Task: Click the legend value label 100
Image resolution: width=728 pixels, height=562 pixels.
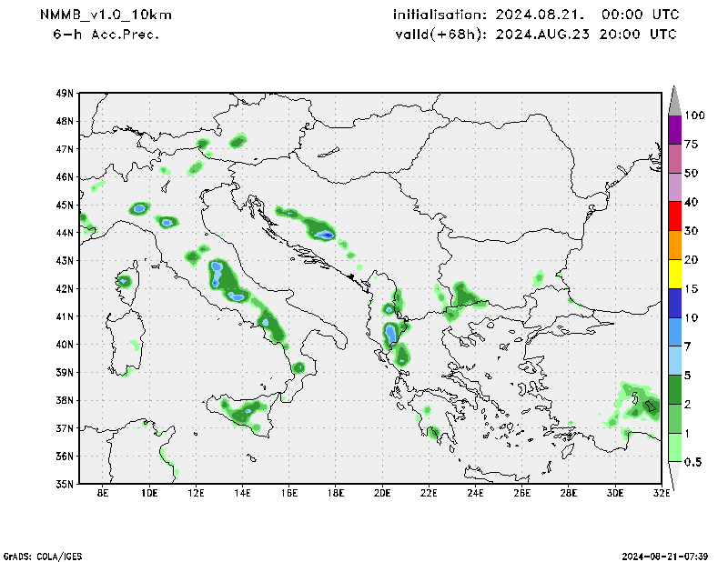Action: [x=695, y=115]
